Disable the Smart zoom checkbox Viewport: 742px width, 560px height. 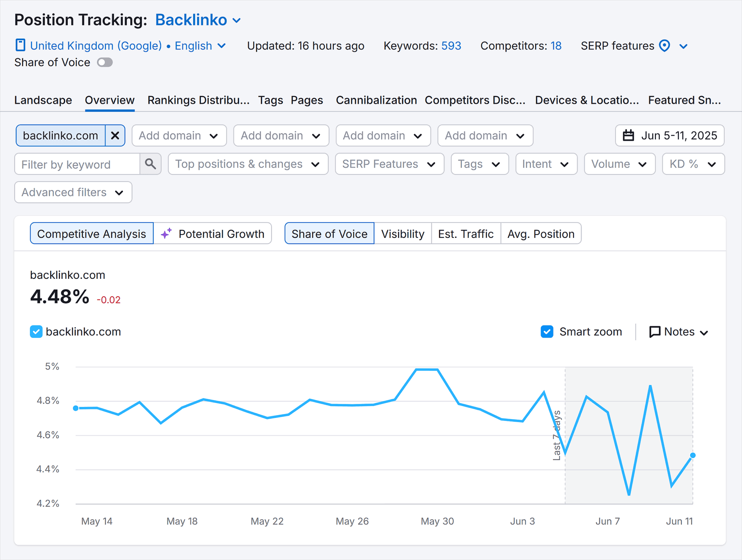click(547, 332)
